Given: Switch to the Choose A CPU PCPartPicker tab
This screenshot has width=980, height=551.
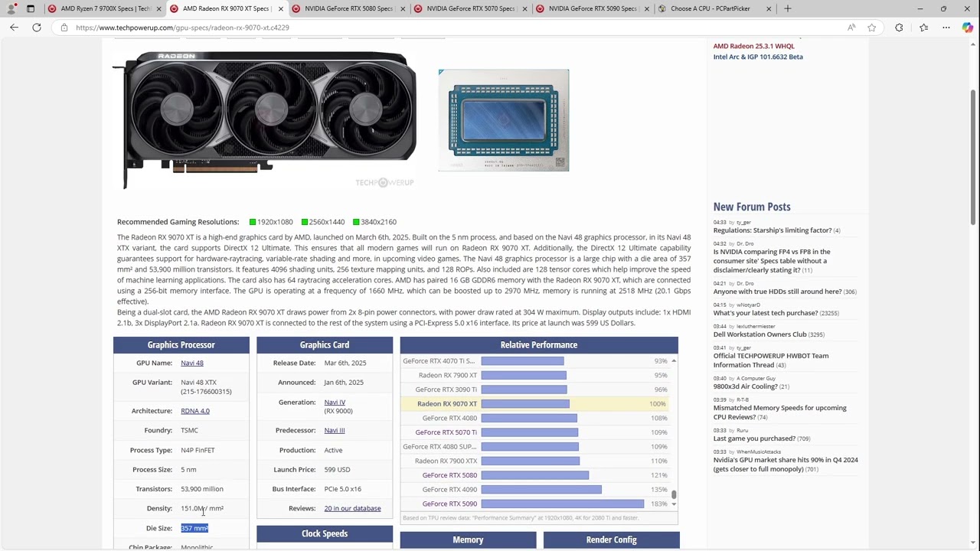Looking at the screenshot, I should [x=710, y=8].
